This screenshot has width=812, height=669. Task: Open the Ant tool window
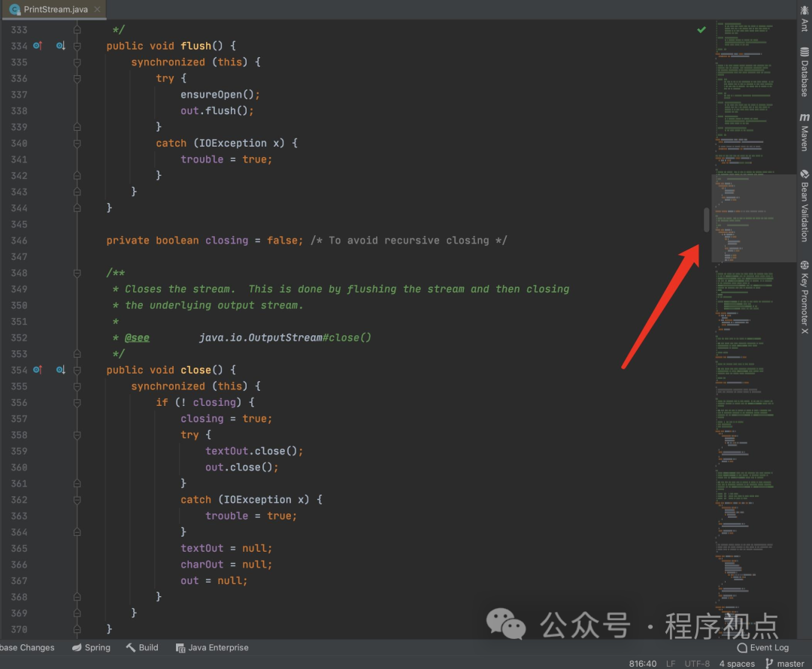click(x=804, y=20)
